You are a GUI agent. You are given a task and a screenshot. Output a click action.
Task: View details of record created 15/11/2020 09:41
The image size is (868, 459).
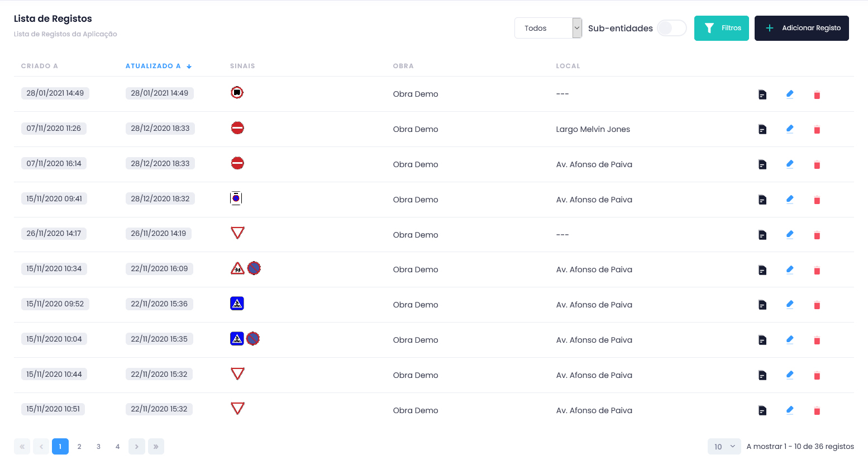[x=762, y=200]
